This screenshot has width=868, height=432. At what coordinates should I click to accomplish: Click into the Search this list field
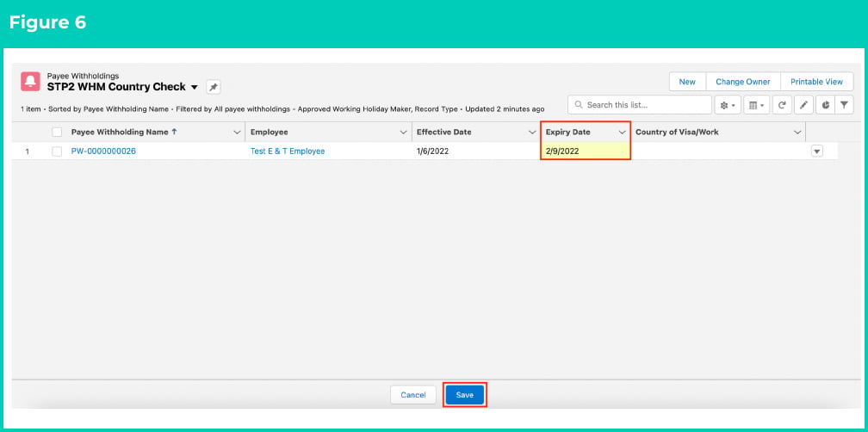(x=640, y=104)
